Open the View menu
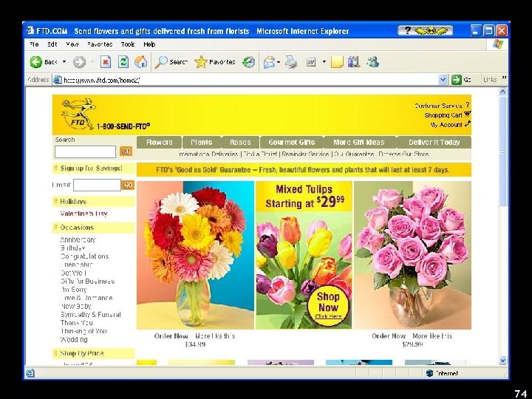Image resolution: width=532 pixels, height=399 pixels. [72, 44]
